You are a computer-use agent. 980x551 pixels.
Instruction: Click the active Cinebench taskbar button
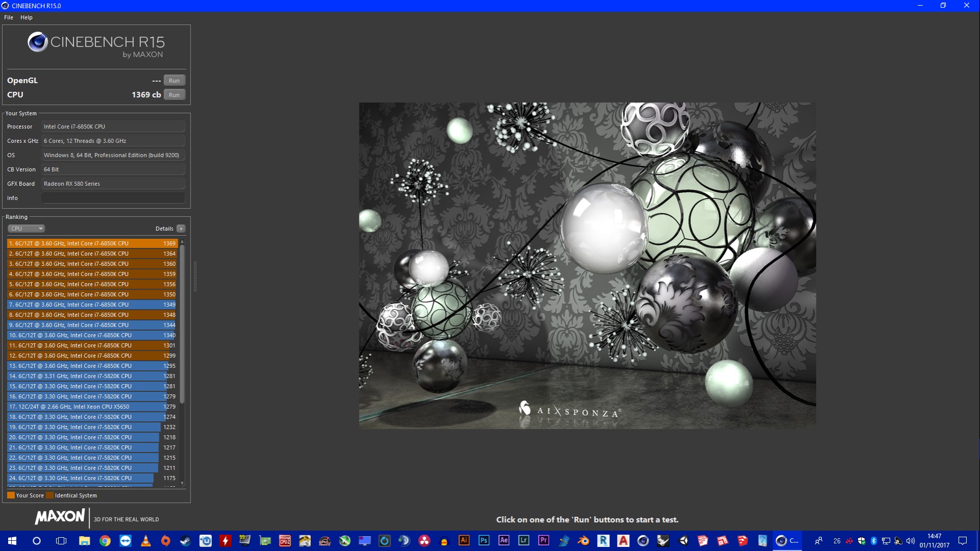(x=787, y=541)
